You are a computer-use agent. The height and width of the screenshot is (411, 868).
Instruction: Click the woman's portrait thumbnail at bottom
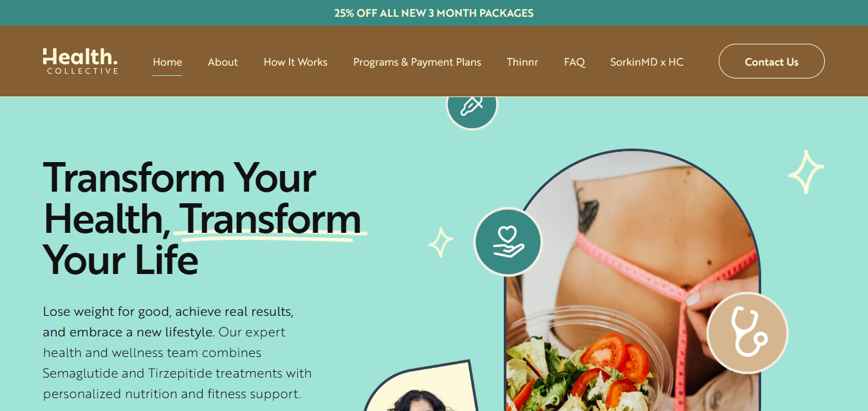click(422, 390)
